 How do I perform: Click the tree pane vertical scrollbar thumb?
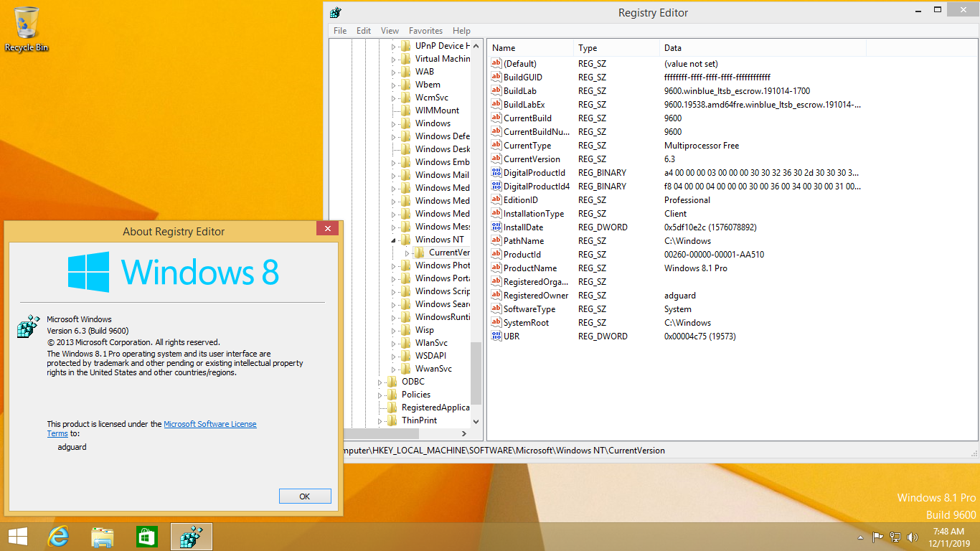click(x=476, y=373)
